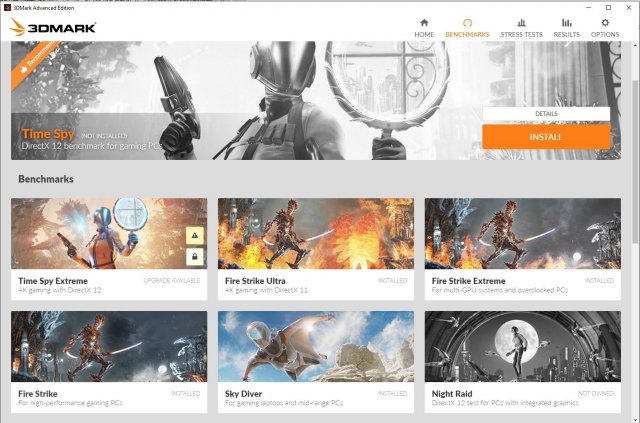Click the (NOT INSTALLED) label beside Time Spy
This screenshot has height=423, width=640.
(x=104, y=136)
